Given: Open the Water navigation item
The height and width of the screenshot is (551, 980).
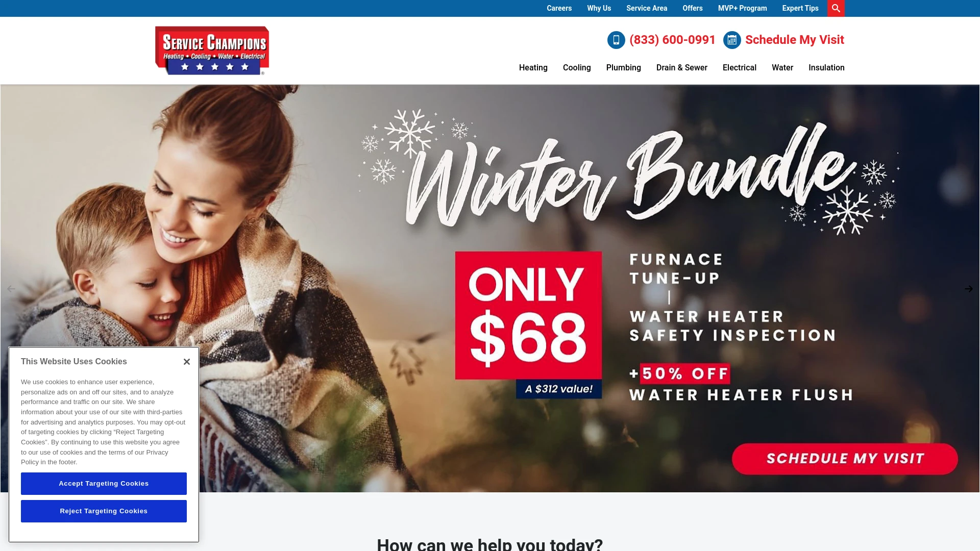Looking at the screenshot, I should point(782,67).
